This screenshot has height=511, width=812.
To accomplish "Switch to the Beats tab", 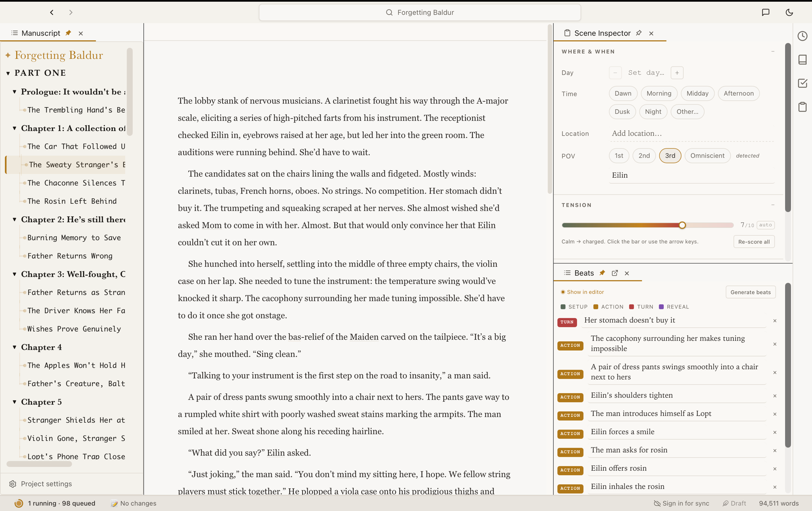I will pyautogui.click(x=584, y=273).
